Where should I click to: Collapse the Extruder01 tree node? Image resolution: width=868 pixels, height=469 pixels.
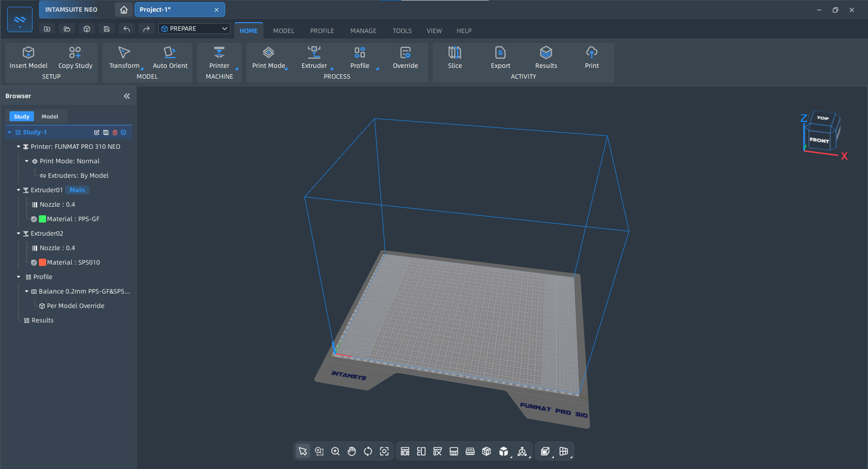pyautogui.click(x=19, y=190)
